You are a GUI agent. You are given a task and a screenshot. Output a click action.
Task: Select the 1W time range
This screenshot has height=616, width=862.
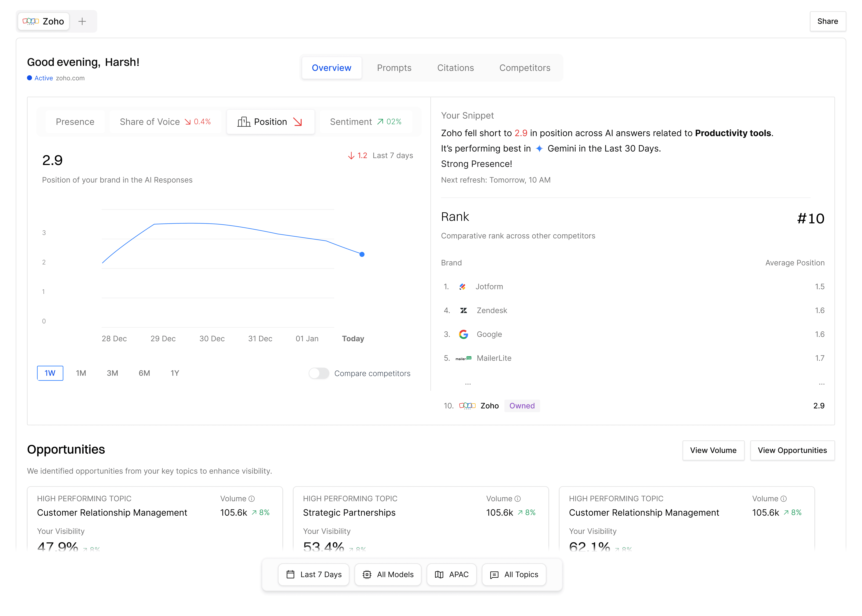(x=50, y=373)
